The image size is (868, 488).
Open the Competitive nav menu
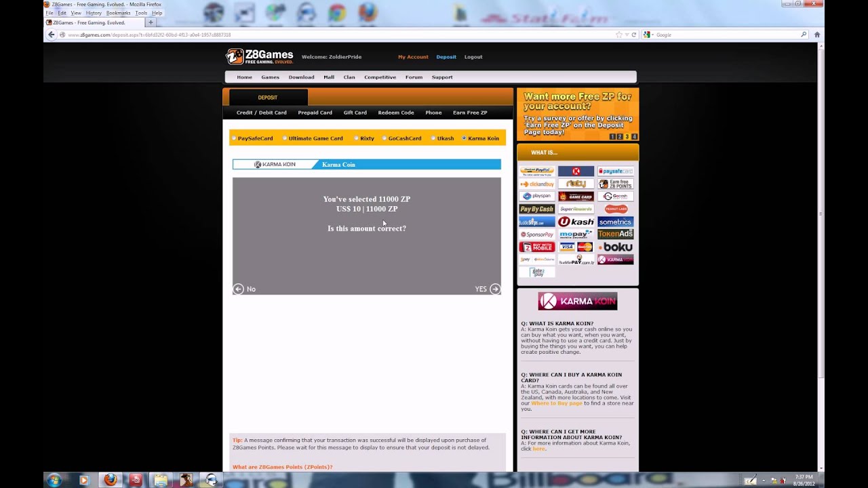(x=380, y=77)
